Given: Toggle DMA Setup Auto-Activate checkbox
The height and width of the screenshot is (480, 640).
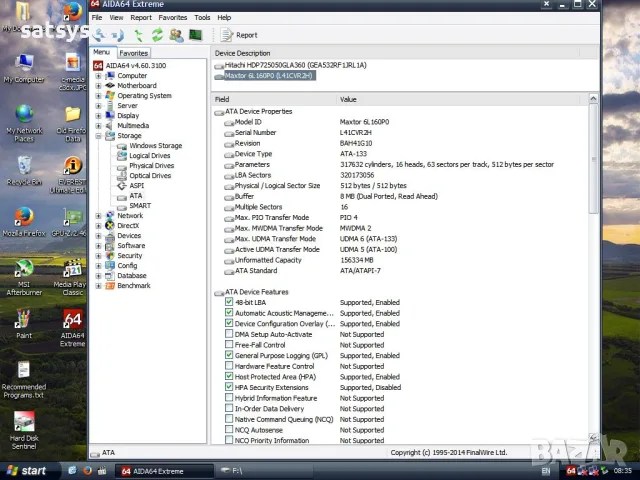Looking at the screenshot, I should click(x=229, y=334).
